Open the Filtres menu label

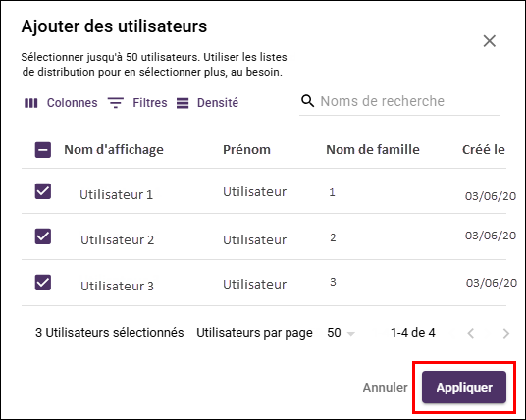(x=150, y=103)
